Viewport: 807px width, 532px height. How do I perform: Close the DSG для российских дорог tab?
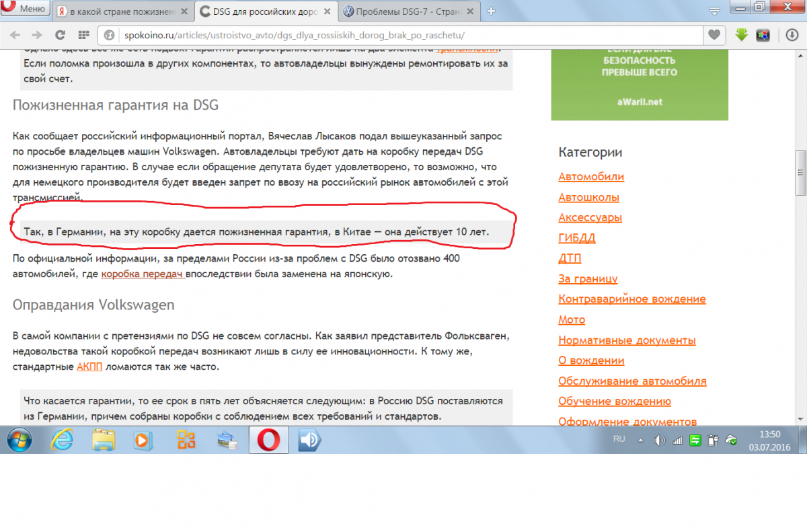(x=328, y=11)
